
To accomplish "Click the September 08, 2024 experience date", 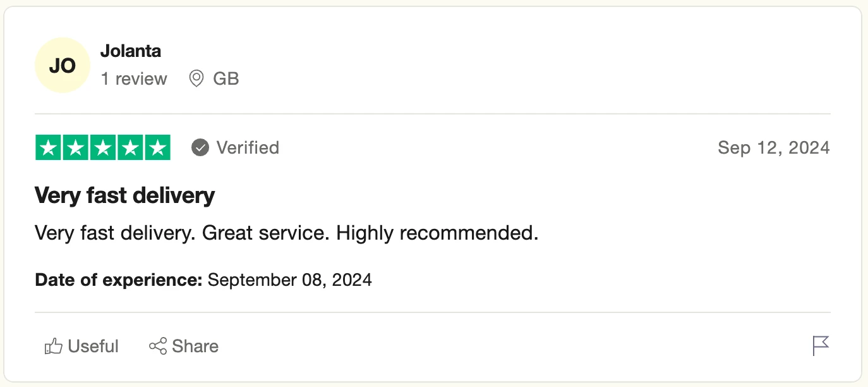I will pos(289,279).
